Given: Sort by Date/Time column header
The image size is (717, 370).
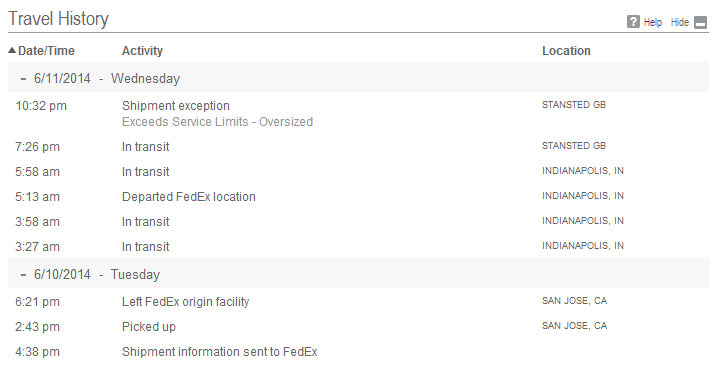Looking at the screenshot, I should pos(46,51).
